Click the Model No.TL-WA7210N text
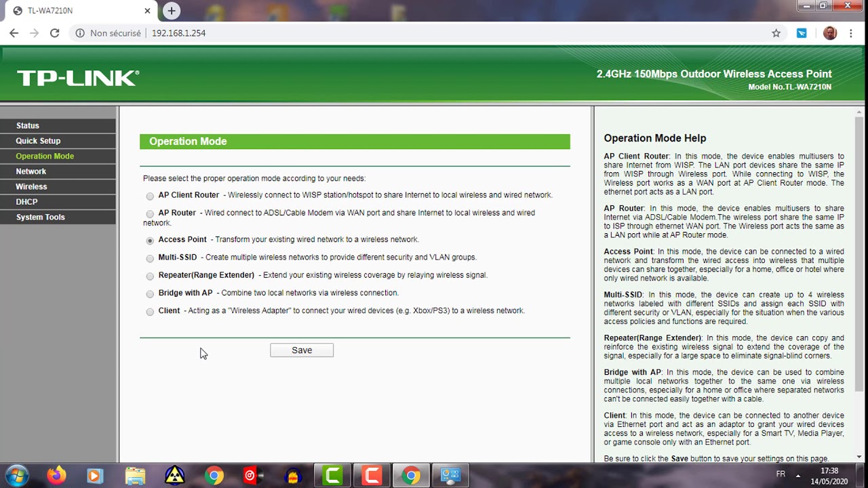 pyautogui.click(x=789, y=87)
